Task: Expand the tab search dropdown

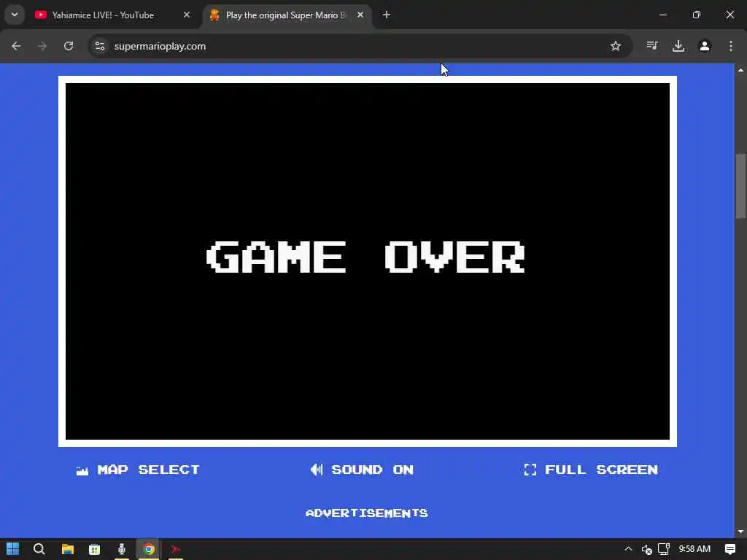Action: pos(15,15)
